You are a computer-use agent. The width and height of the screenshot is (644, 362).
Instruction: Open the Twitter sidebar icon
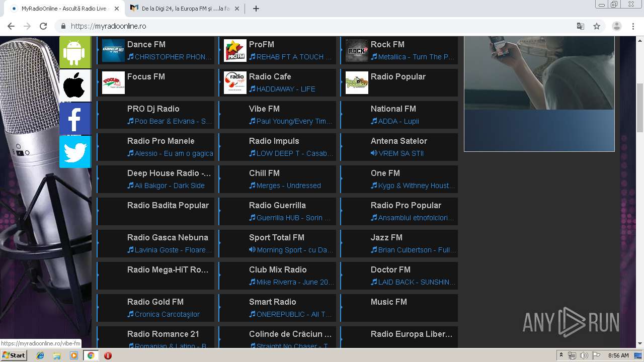(75, 152)
